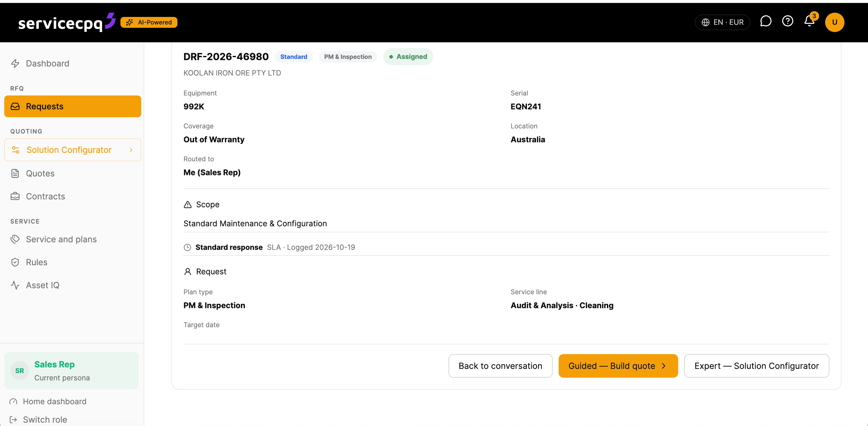Click request ID DRF-2026-46980
The width and height of the screenshot is (868, 426).
coord(226,57)
